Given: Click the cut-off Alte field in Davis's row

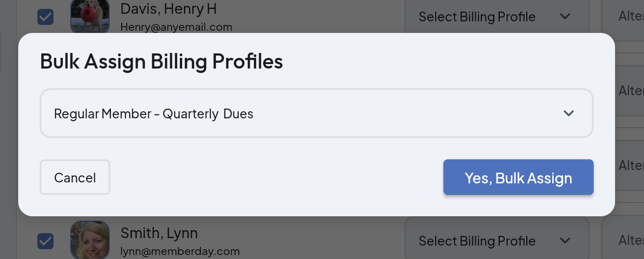Looking at the screenshot, I should click(x=631, y=17).
